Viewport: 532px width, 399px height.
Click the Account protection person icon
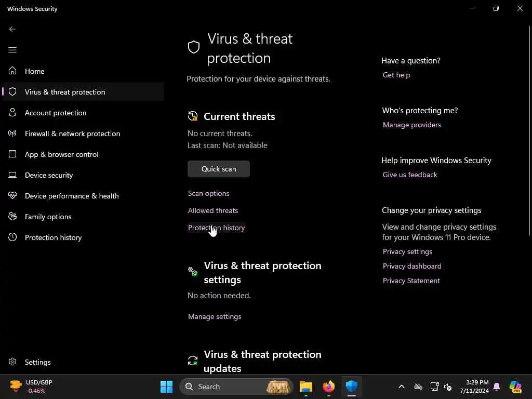(12, 112)
